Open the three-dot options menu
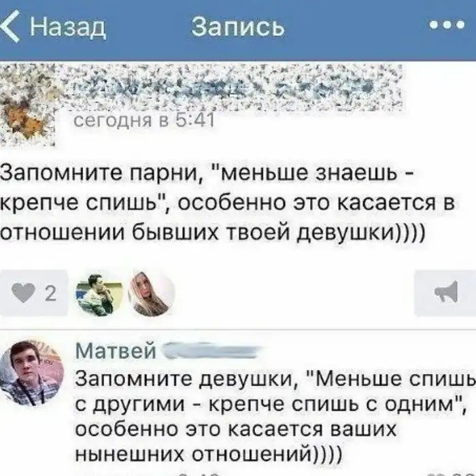This screenshot has height=476, width=476. pyautogui.click(x=447, y=25)
